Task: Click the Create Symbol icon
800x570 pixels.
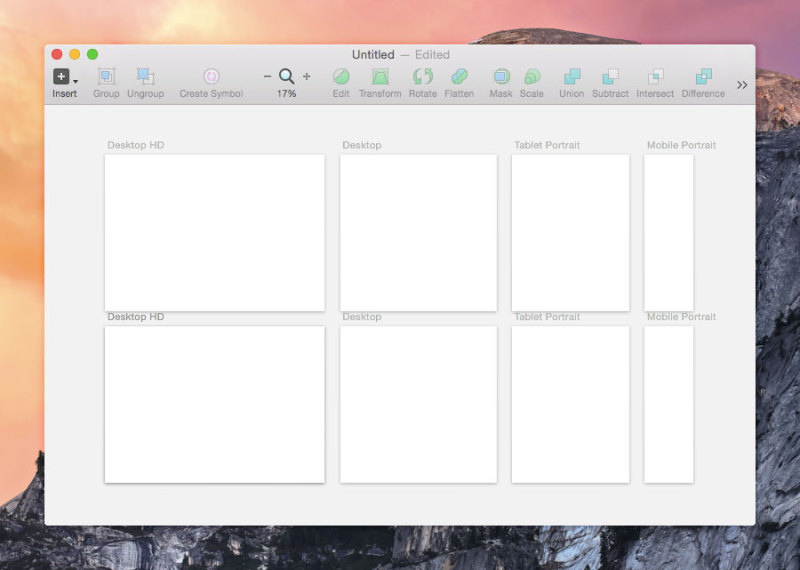Action: point(211,77)
